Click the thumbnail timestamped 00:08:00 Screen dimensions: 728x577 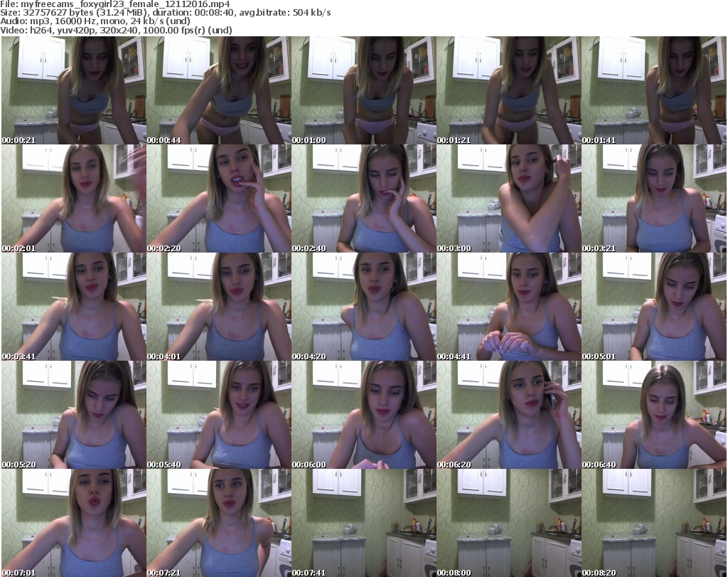tap(508, 523)
